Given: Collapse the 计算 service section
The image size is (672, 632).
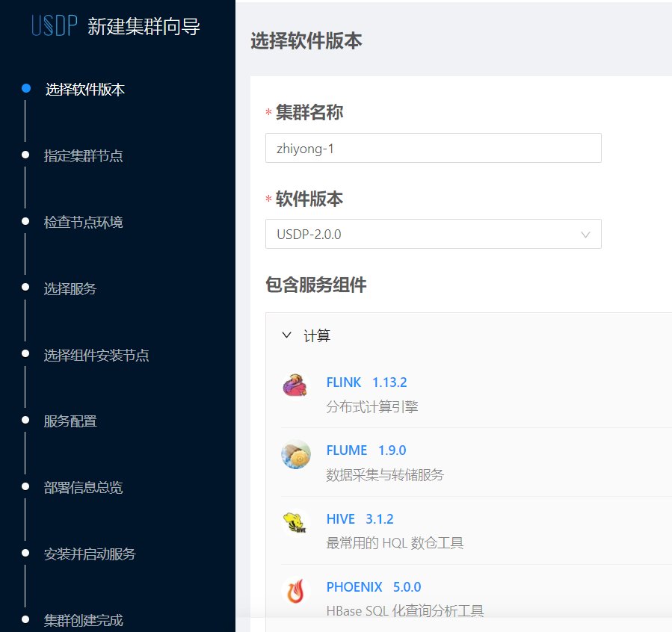Looking at the screenshot, I should [286, 335].
